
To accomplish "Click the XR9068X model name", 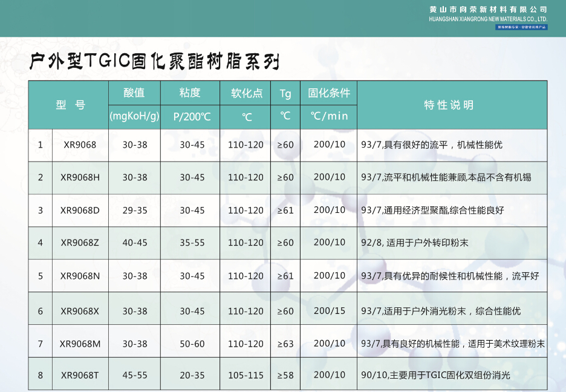I will click(x=80, y=311).
